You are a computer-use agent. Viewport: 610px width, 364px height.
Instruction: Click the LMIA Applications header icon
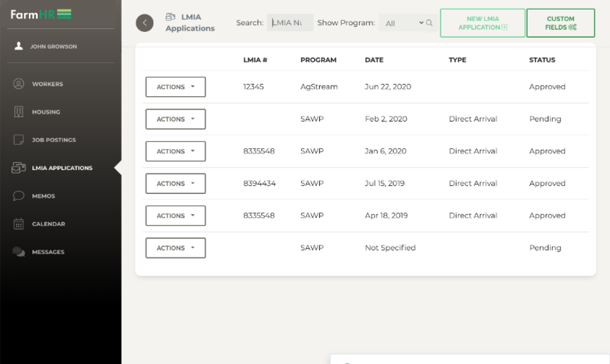[171, 17]
